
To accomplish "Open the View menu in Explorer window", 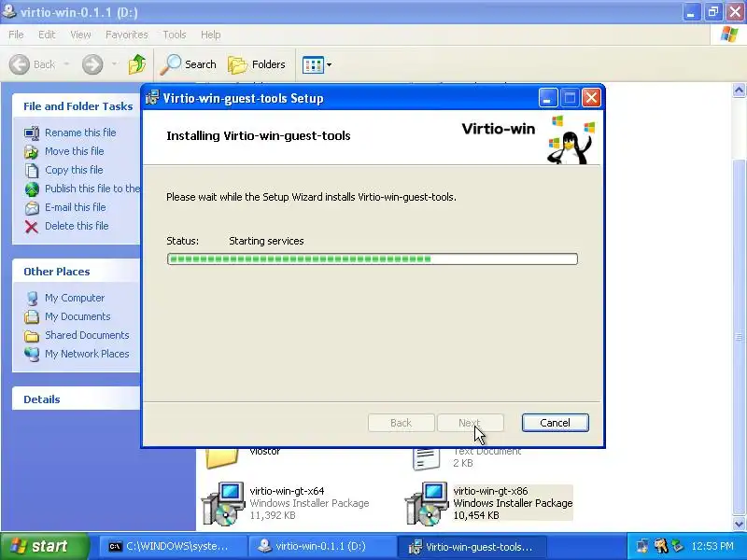I will 80,35.
